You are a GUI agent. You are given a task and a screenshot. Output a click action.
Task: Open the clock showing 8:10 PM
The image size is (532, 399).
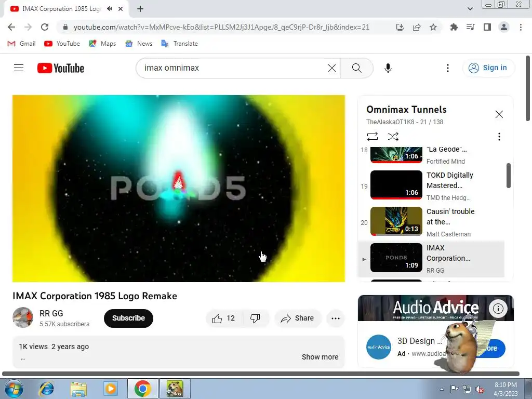(x=506, y=389)
